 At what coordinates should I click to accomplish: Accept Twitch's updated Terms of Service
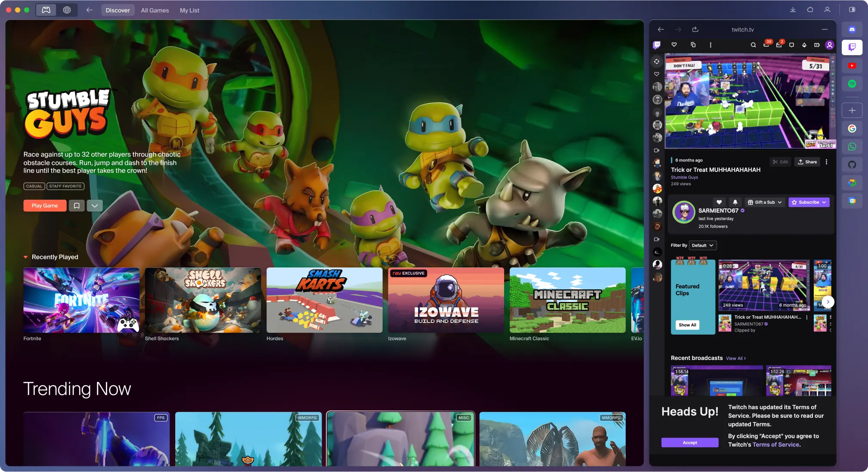pyautogui.click(x=690, y=443)
